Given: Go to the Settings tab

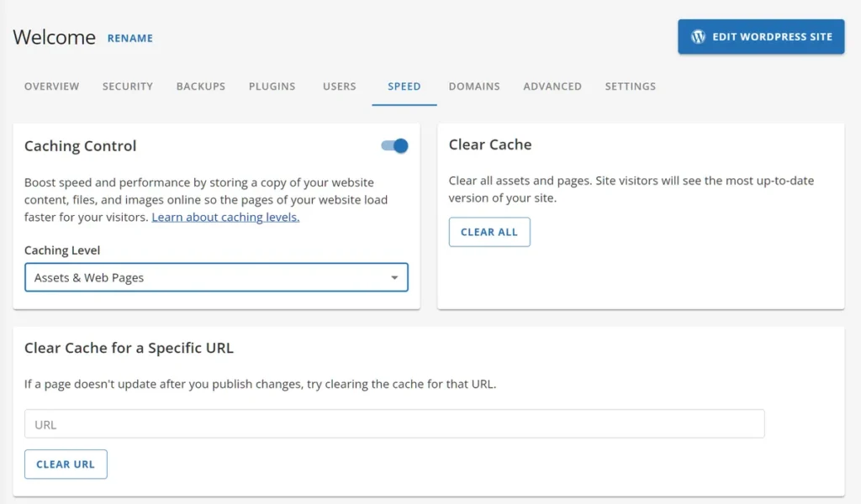Looking at the screenshot, I should [631, 87].
